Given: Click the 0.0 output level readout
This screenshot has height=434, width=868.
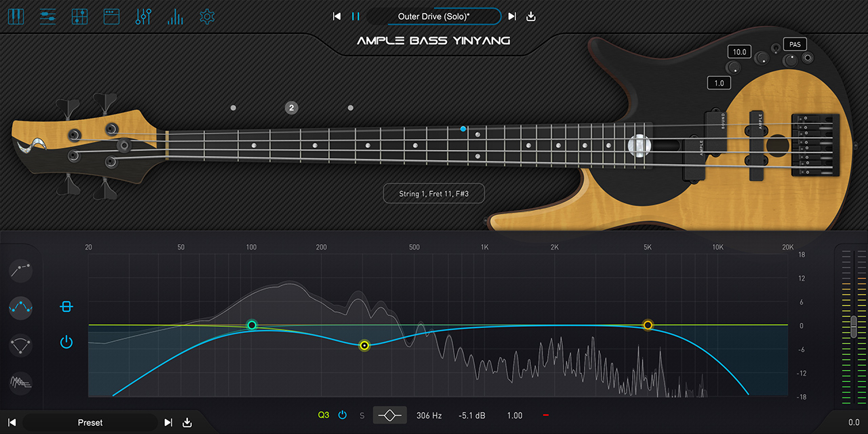Looking at the screenshot, I should coord(854,422).
